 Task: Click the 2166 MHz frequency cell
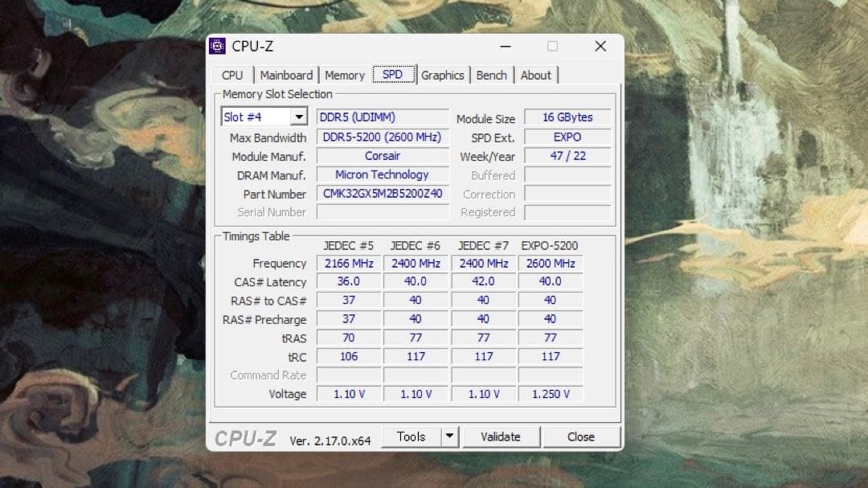[349, 263]
